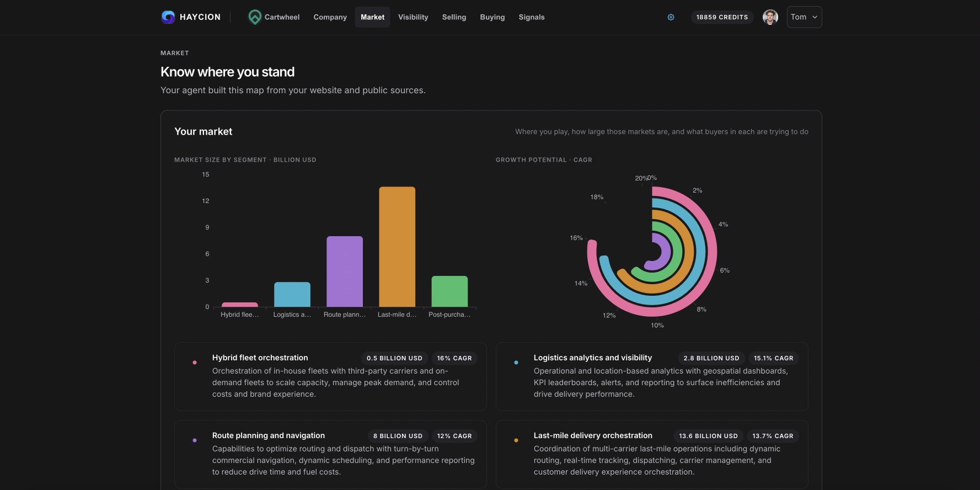Click the Last-mile delivery orchestration title

click(x=593, y=435)
